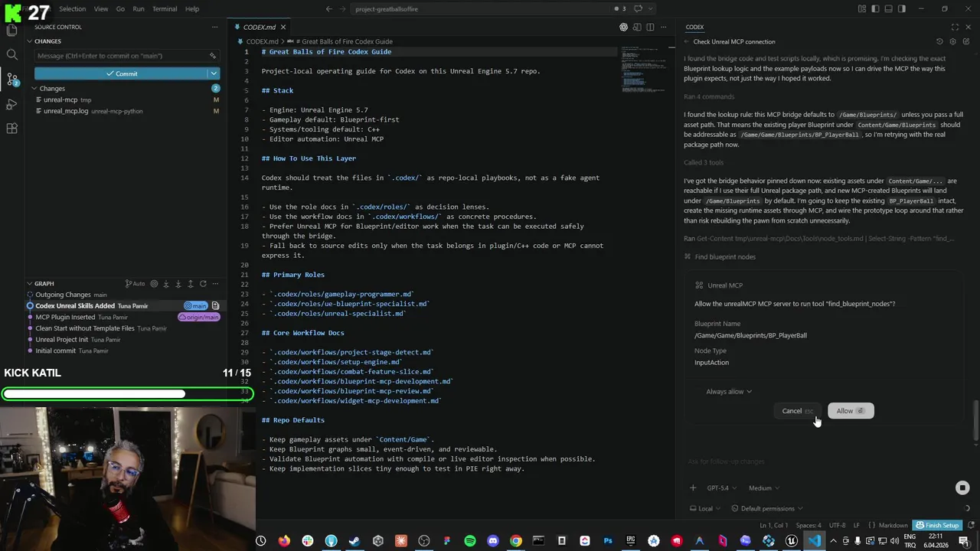
Task: Click the origin/main branch badge
Action: click(x=199, y=317)
